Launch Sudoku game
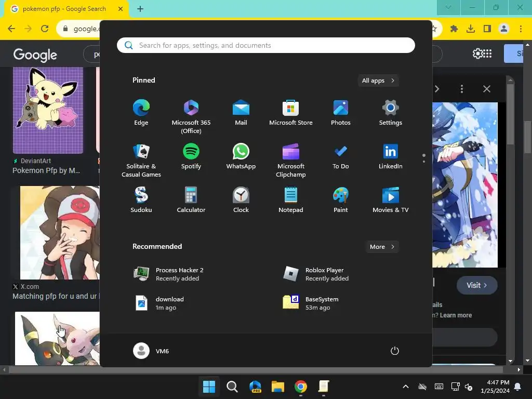 coord(141,200)
